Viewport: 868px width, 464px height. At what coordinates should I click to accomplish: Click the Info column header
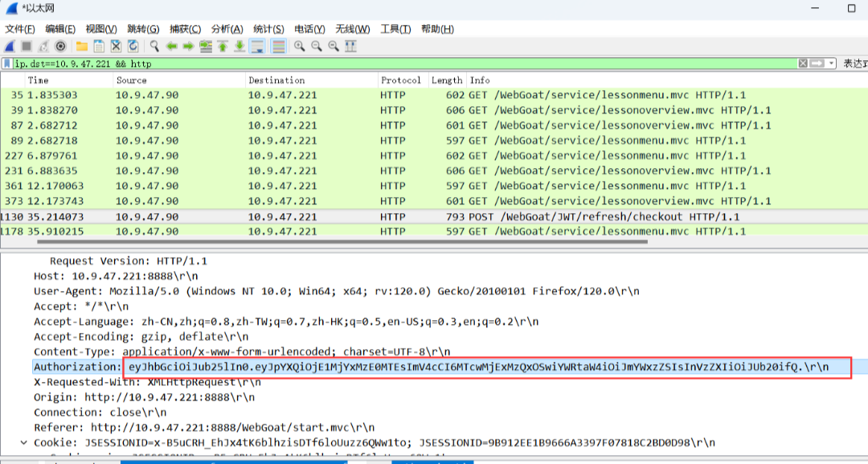click(667, 80)
